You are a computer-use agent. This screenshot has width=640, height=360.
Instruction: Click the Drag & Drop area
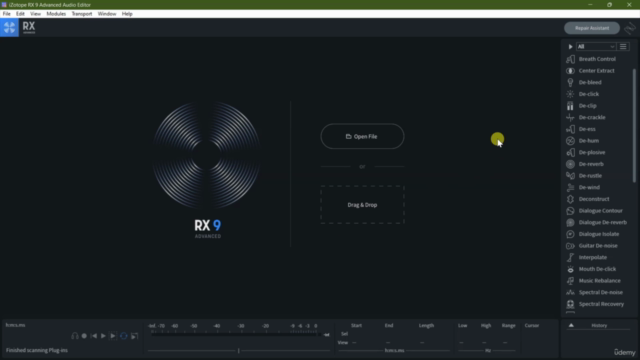click(x=362, y=205)
